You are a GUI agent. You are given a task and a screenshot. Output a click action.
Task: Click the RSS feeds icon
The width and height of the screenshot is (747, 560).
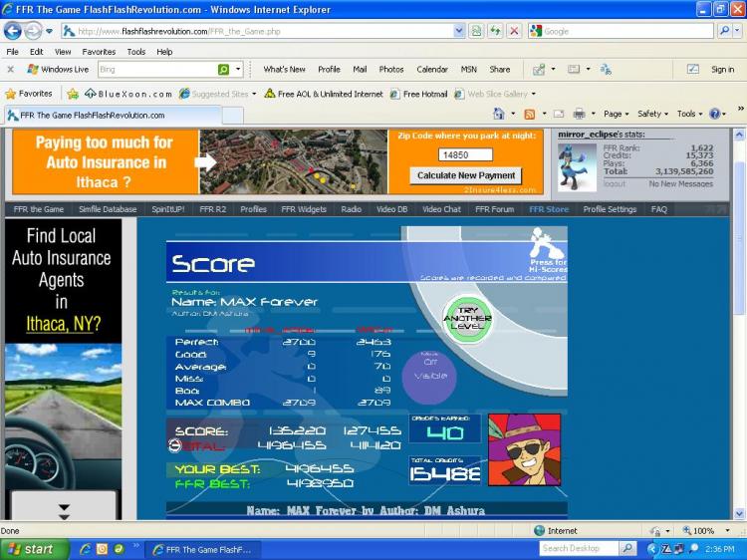tap(529, 114)
